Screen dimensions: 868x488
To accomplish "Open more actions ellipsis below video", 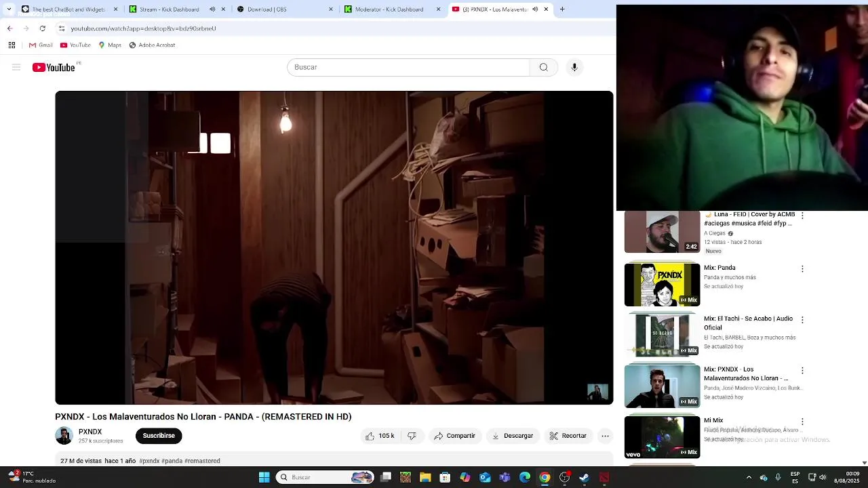I will pyautogui.click(x=606, y=436).
